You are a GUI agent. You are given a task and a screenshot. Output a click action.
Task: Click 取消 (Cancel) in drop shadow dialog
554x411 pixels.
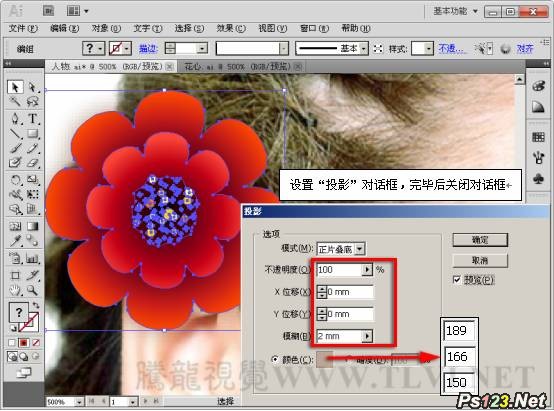[x=480, y=261]
